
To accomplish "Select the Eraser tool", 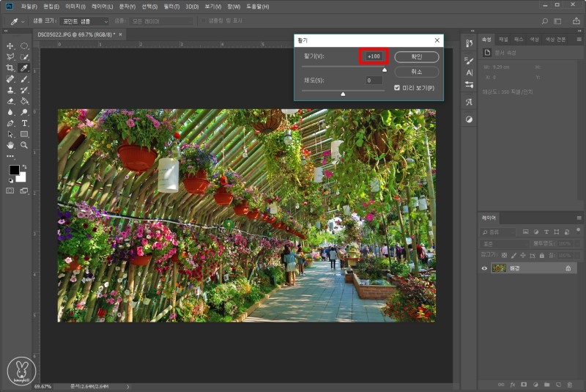I will [10, 101].
